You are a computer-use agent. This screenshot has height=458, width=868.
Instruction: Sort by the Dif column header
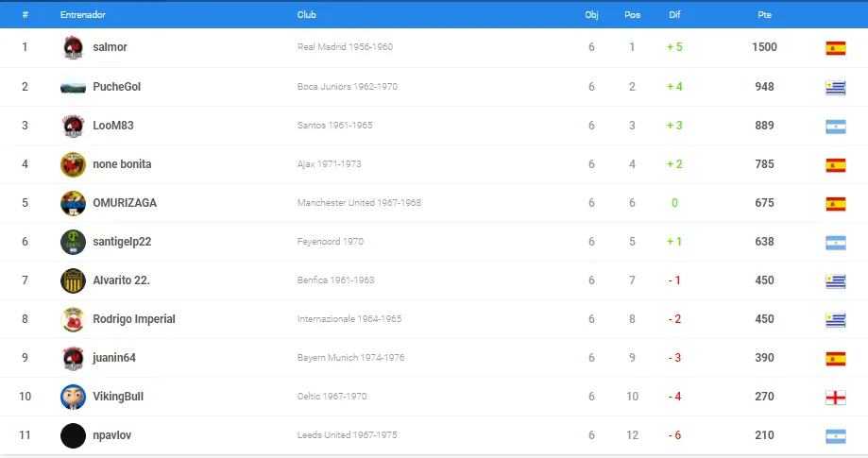[674, 15]
